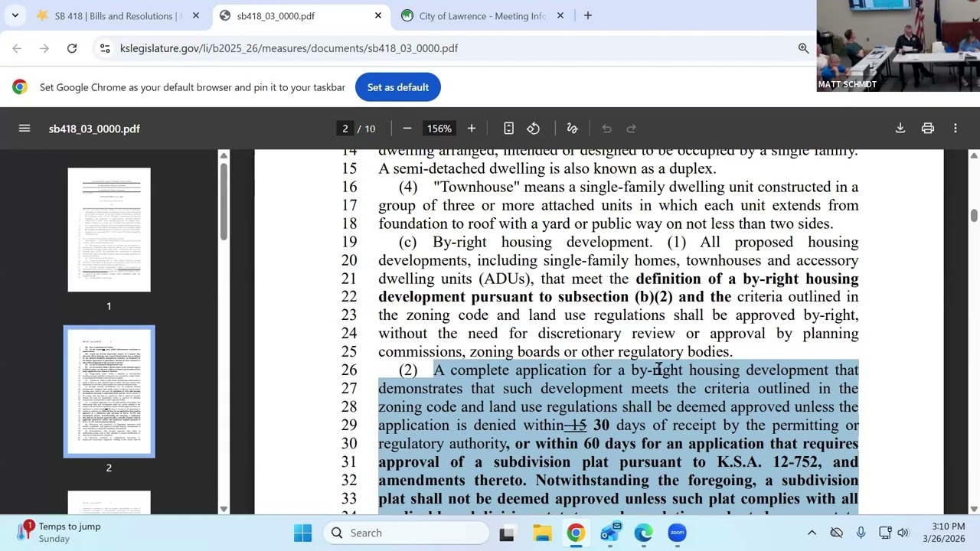The image size is (980, 551).
Task: Select page 1 thumbnail
Action: [x=109, y=230]
